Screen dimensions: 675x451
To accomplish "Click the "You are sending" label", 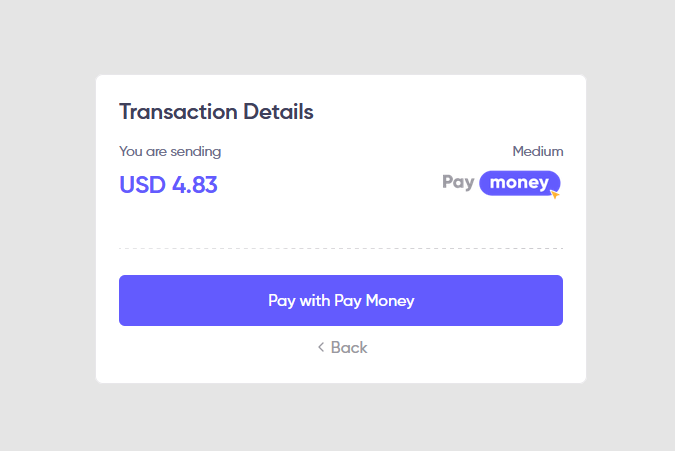I will [170, 152].
